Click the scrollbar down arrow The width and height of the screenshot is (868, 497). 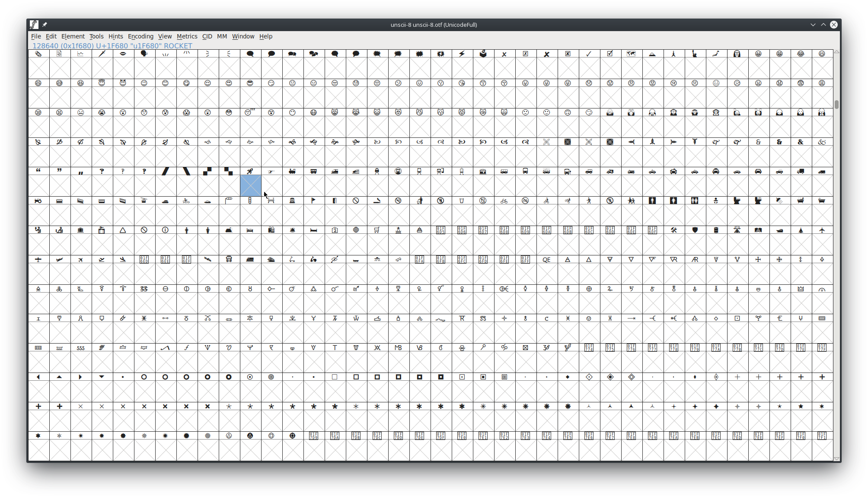click(x=836, y=459)
